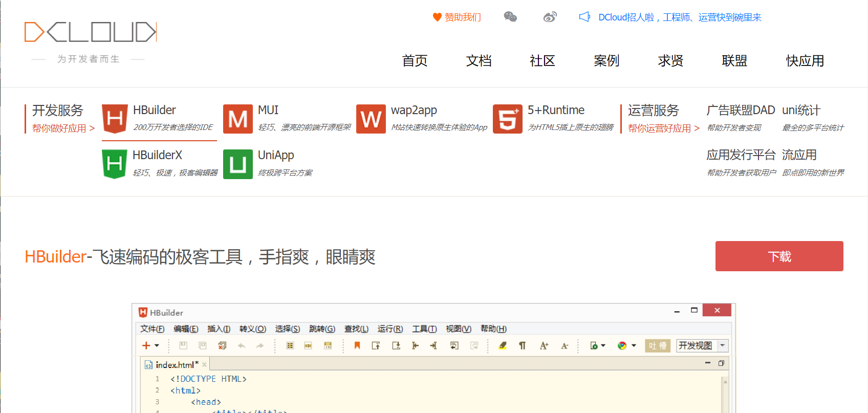Toggle the highlighter marker icon in toolbar
The image size is (868, 413).
[x=503, y=345]
